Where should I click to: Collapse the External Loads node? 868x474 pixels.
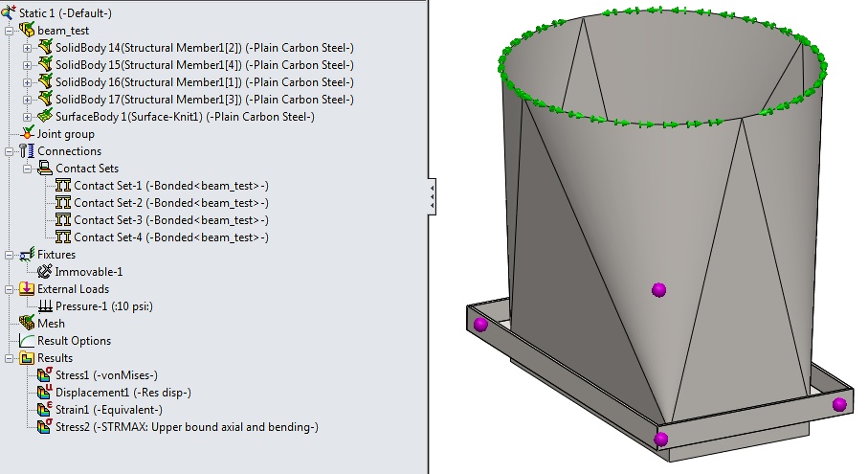(9, 289)
